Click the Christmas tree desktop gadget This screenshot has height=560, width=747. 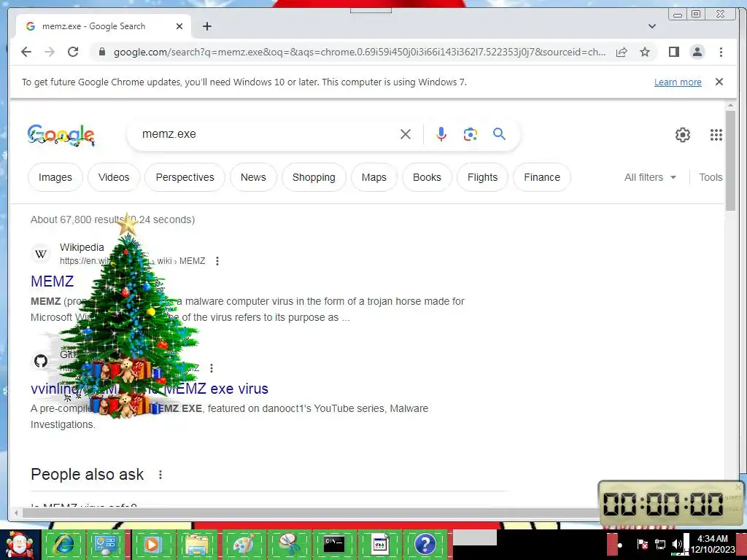coord(127,316)
